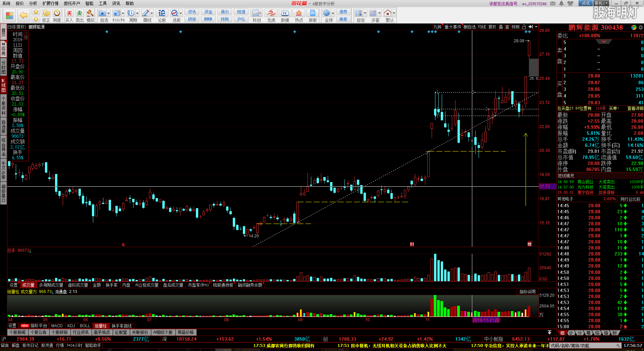Open the 扩展行情 menu
The image size is (644, 351).
[x=50, y=3]
